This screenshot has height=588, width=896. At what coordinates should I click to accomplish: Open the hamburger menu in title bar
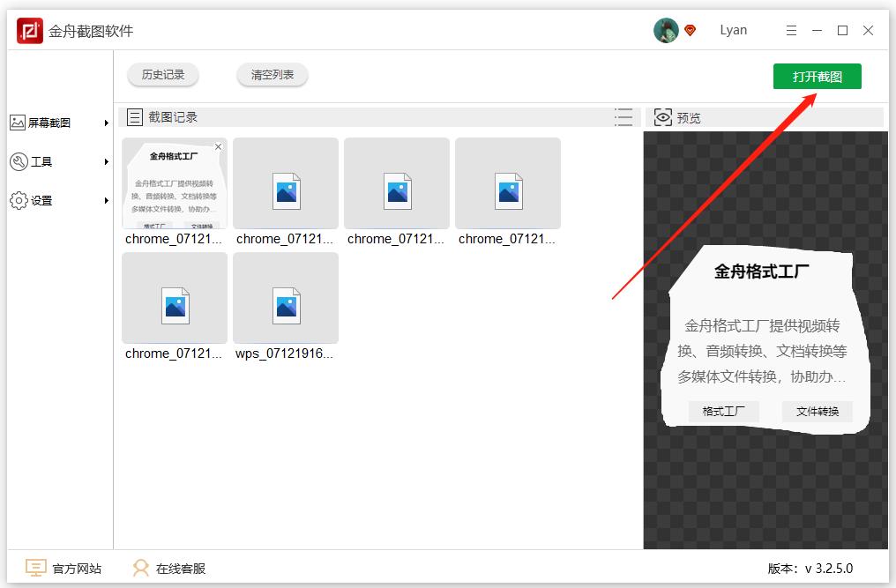tap(791, 29)
